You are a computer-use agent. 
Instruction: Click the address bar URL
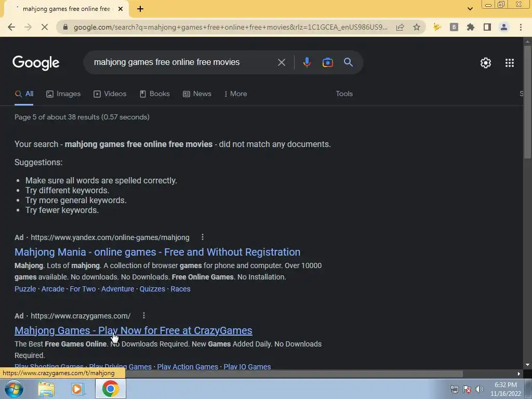click(x=230, y=27)
